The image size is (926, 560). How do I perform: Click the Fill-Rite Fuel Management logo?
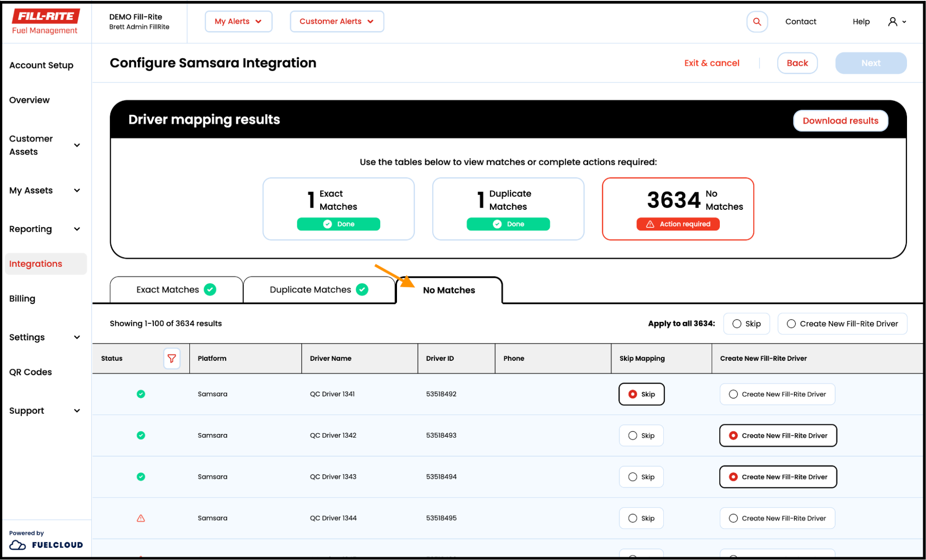pos(45,21)
